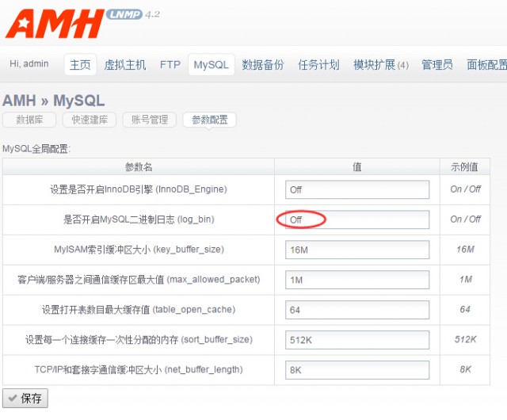Click the AMH » MySQL page heading
Image resolution: width=507 pixels, height=420 pixels.
[x=53, y=101]
